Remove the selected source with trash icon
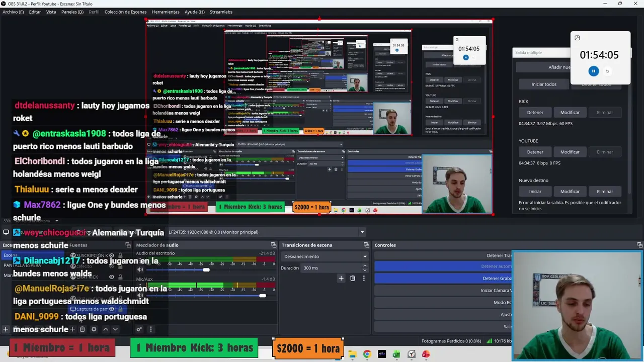This screenshot has width=644, height=362. pos(83,329)
